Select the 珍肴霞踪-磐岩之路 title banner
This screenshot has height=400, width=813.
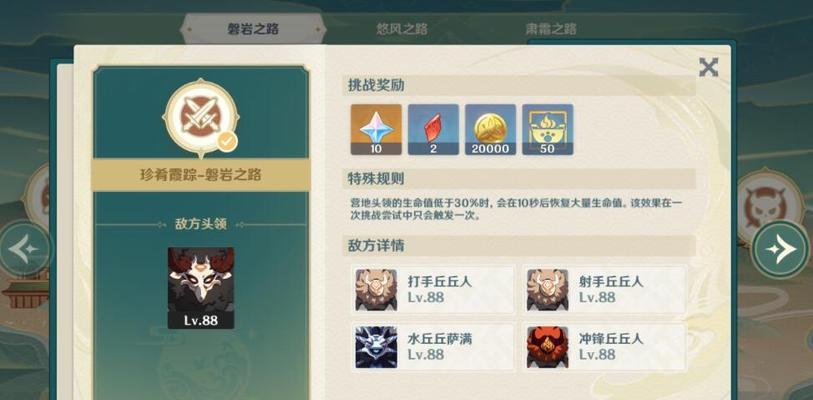click(x=201, y=175)
